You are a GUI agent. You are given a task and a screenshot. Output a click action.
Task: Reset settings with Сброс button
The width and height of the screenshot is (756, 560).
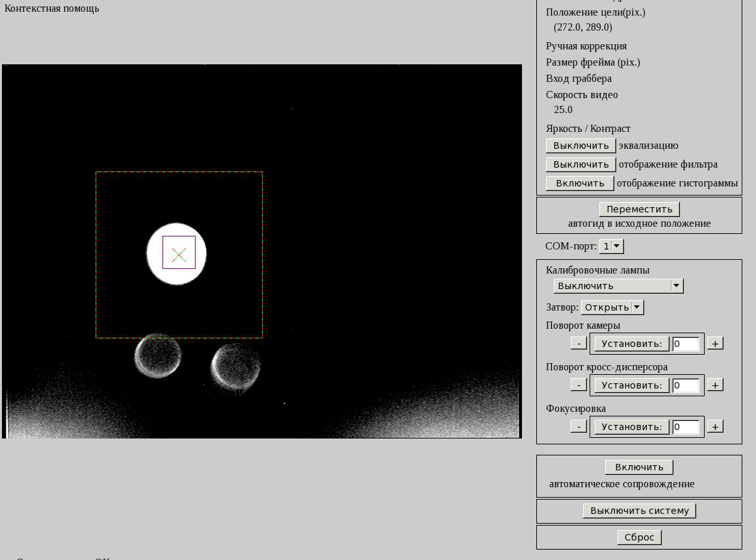click(x=639, y=537)
